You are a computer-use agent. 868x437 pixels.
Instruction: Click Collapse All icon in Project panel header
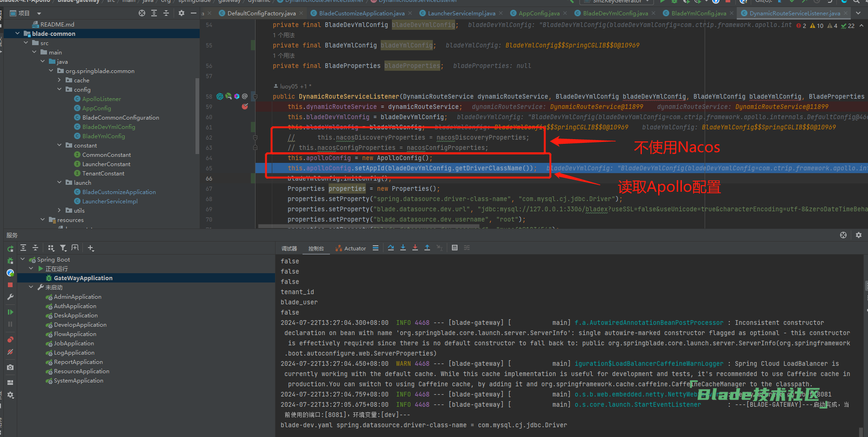[166, 13]
